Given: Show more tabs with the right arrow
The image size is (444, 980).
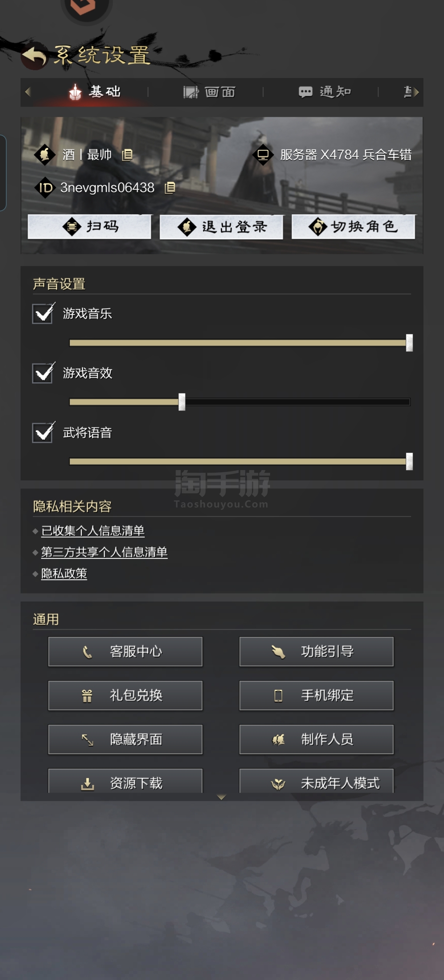Looking at the screenshot, I should point(416,92).
